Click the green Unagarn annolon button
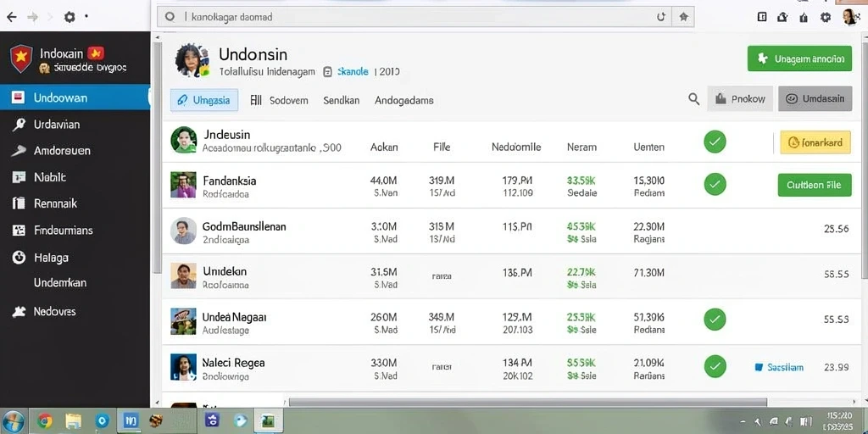868x434 pixels. tap(799, 58)
